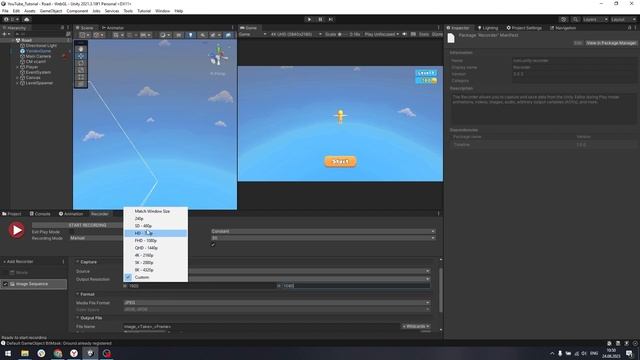Switch to the Console tab
Screen dimensions: 640x360
pos(40,214)
